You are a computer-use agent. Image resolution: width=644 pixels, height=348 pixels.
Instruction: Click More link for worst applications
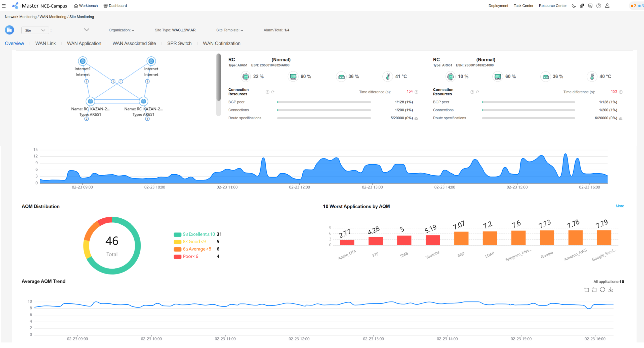click(x=620, y=206)
